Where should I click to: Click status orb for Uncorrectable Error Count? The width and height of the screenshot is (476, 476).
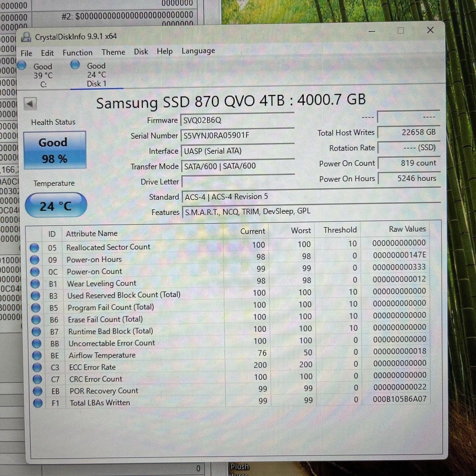click(x=37, y=343)
